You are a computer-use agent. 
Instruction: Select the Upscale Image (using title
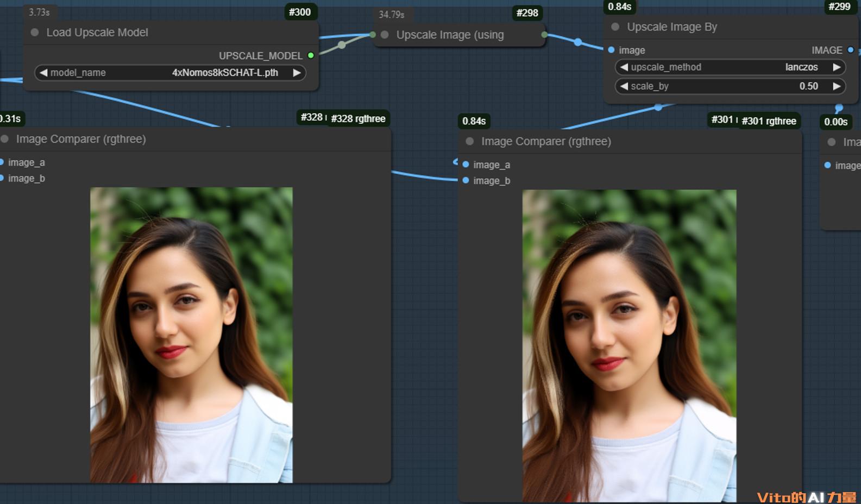[x=450, y=35]
